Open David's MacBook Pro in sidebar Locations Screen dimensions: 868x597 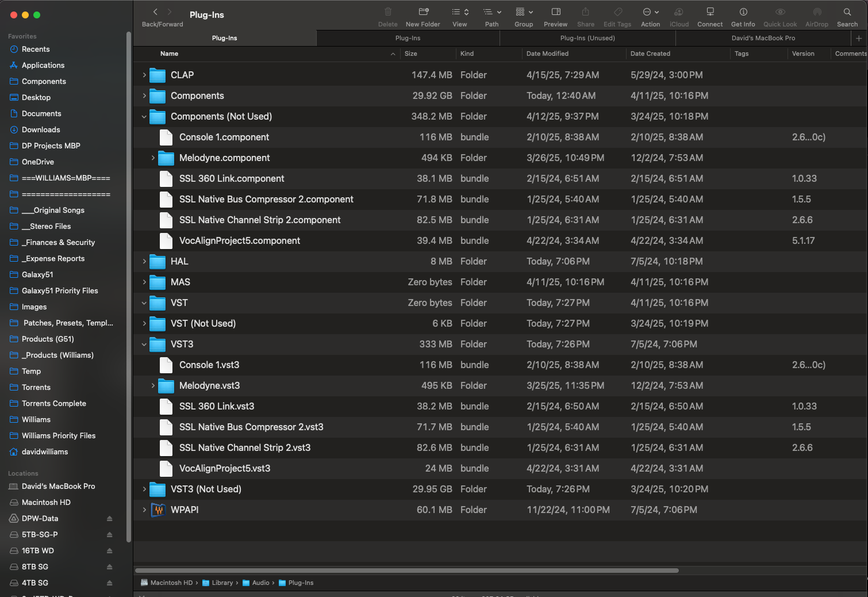[58, 486]
